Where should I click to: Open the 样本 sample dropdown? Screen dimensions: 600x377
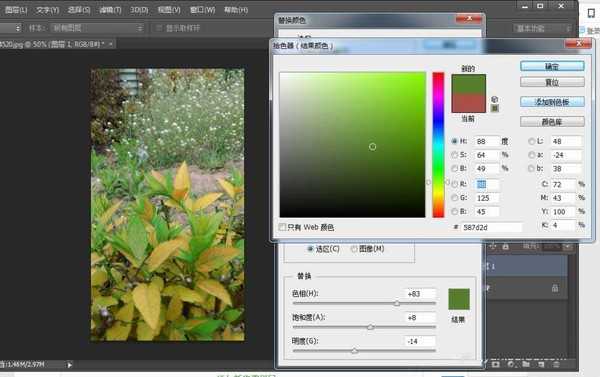(x=97, y=28)
